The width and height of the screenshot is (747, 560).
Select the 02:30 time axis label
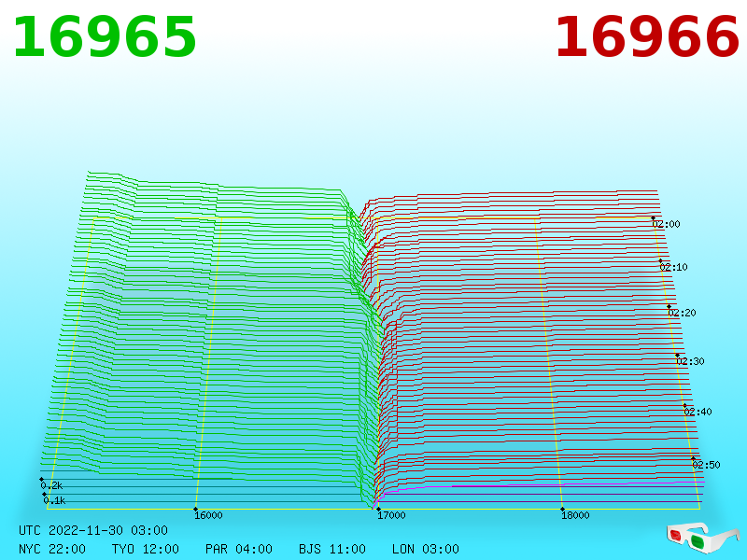(690, 361)
